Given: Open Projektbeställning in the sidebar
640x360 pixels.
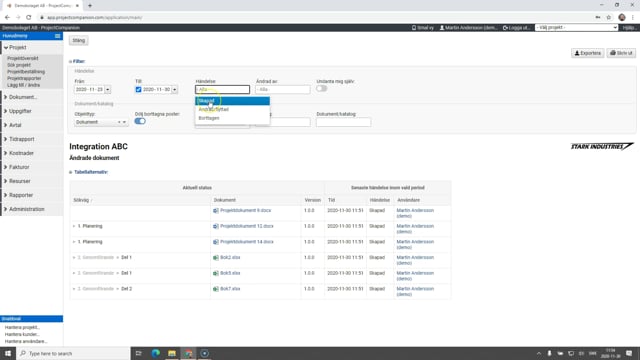Looking at the screenshot, I should click(x=26, y=72).
